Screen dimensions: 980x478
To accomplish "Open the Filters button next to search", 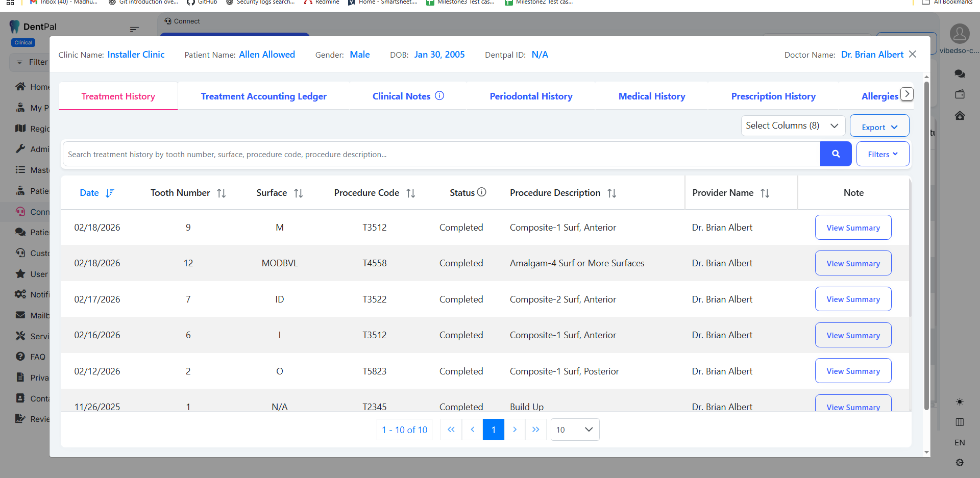I will coord(882,154).
